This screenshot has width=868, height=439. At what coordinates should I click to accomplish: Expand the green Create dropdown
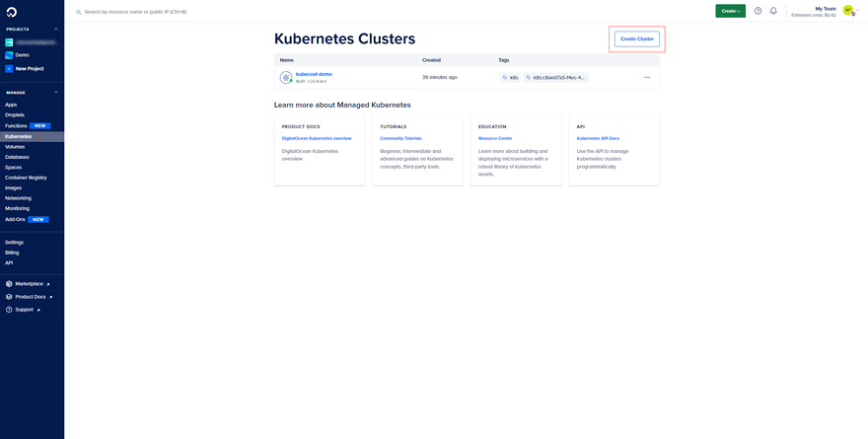coord(730,11)
